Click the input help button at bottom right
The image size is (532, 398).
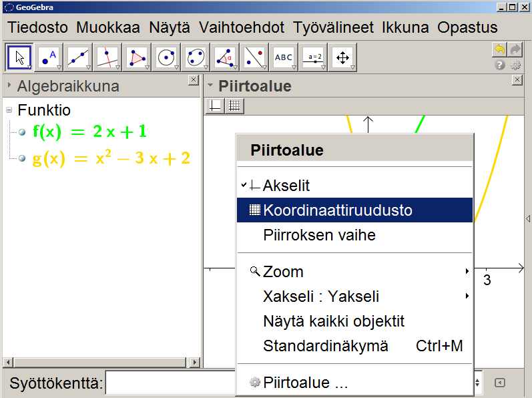[x=499, y=383]
